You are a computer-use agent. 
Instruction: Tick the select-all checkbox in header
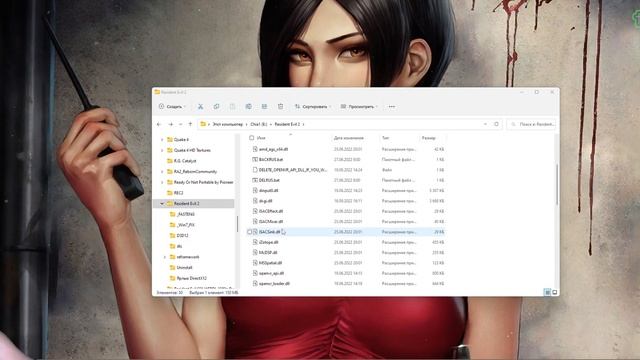coord(251,138)
